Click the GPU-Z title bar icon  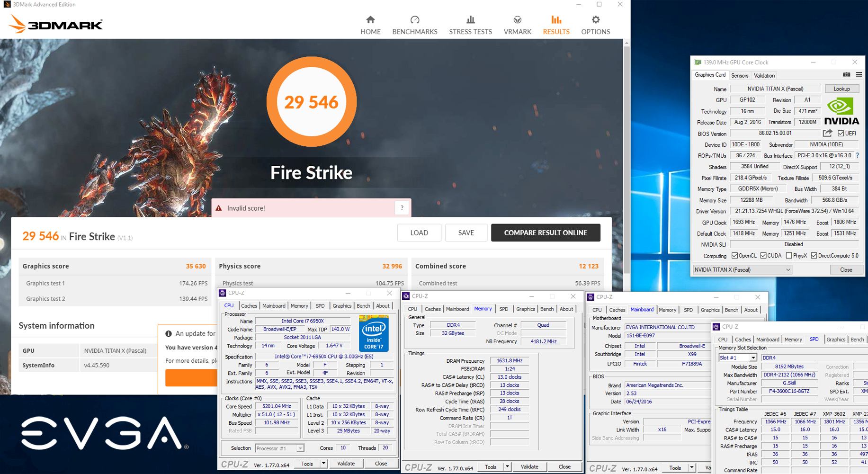coord(698,62)
